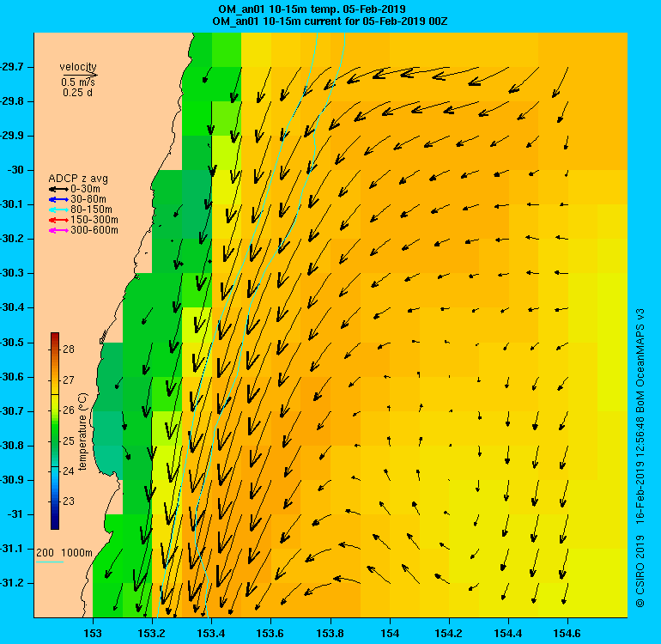This screenshot has width=661, height=644.
Task: Click the latitude axis label '-30.4'
Action: [11, 308]
